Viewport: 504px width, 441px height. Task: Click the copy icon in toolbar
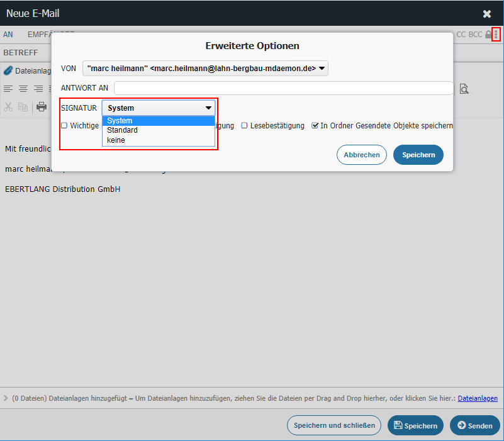(x=23, y=106)
